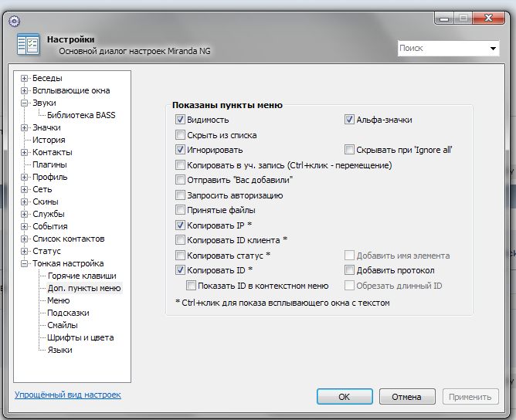516x420 pixels.
Task: Enable Запросить авторизацию checkbox
Action: click(180, 195)
